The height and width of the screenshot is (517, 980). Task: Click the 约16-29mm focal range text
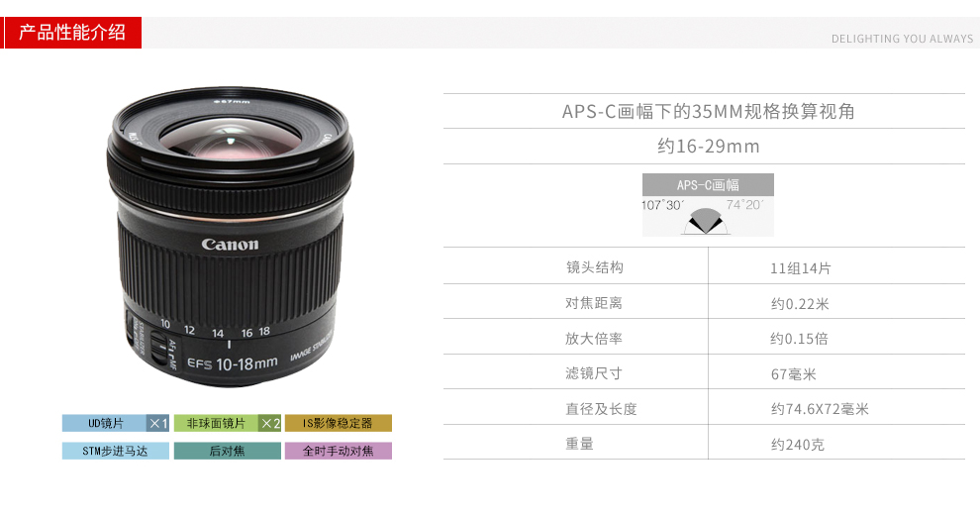point(708,147)
